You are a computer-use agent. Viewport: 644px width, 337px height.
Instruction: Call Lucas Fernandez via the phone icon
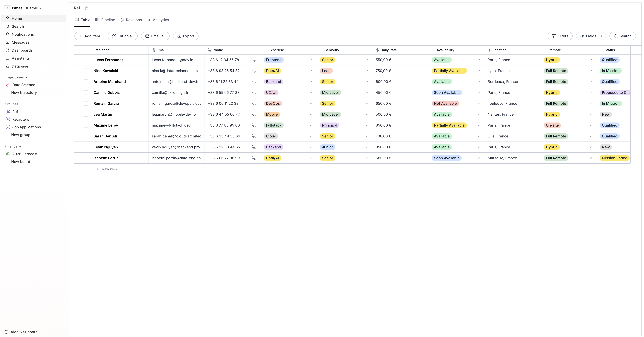tap(254, 60)
